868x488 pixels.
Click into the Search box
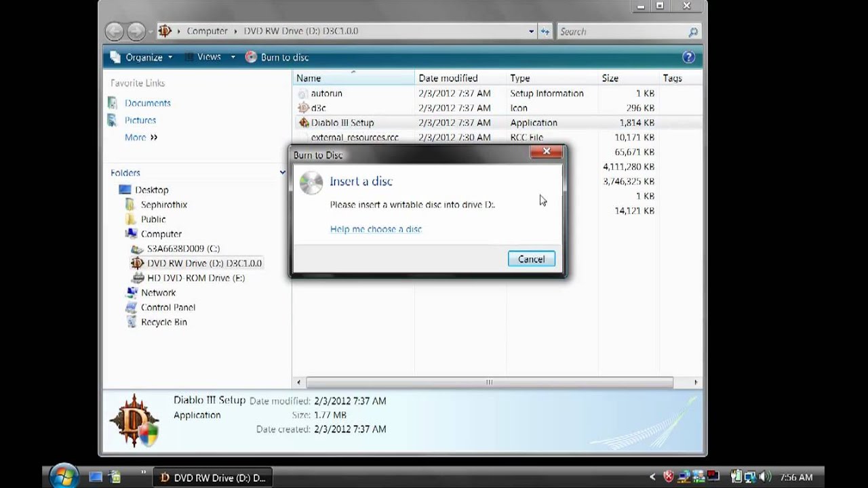pyautogui.click(x=620, y=31)
